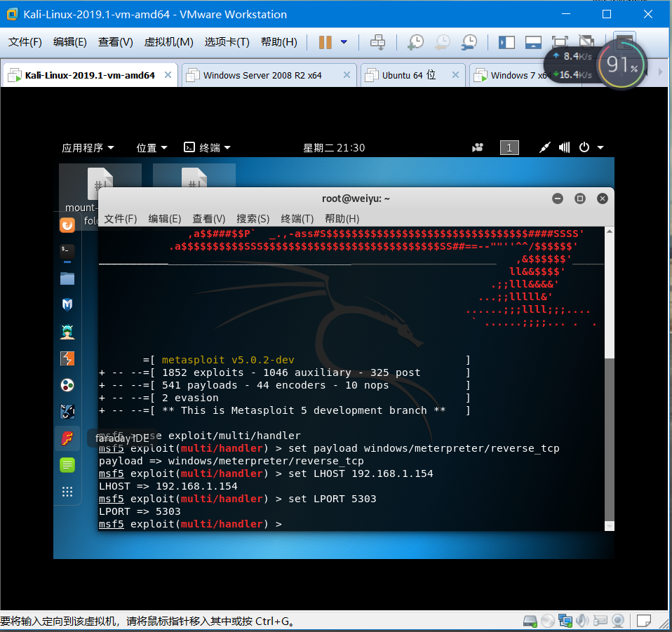
Task: Click the terminal scrollbar up arrow
Action: (x=609, y=231)
